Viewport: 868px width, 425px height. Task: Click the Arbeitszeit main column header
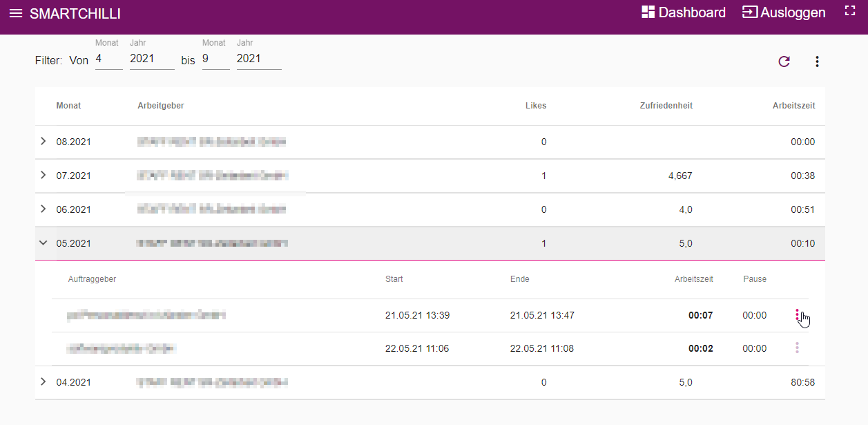[793, 106]
